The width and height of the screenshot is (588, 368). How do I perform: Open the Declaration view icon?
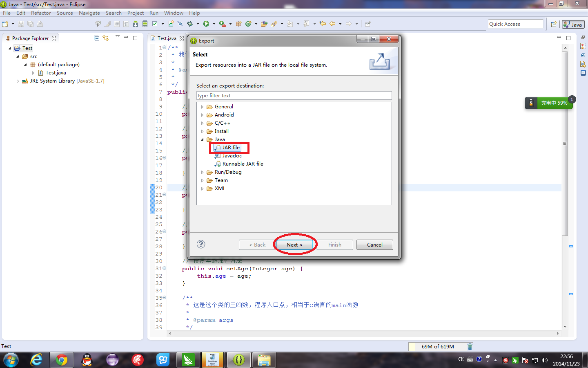point(583,64)
